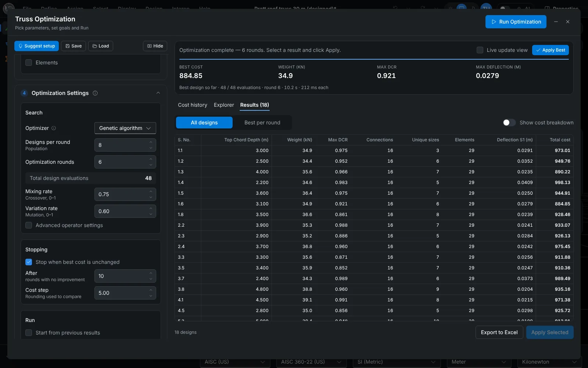
Task: Decrease Optimization rounds using down arrow
Action: pyautogui.click(x=151, y=164)
